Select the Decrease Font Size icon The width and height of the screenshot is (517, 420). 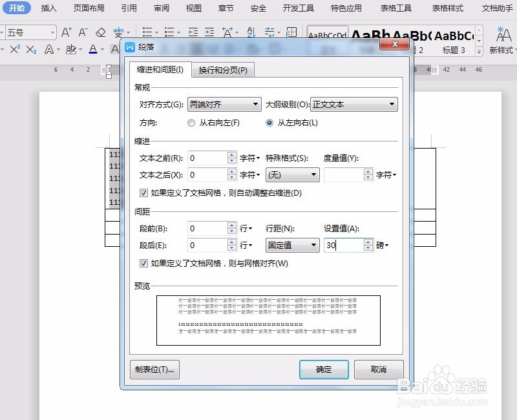(83, 32)
